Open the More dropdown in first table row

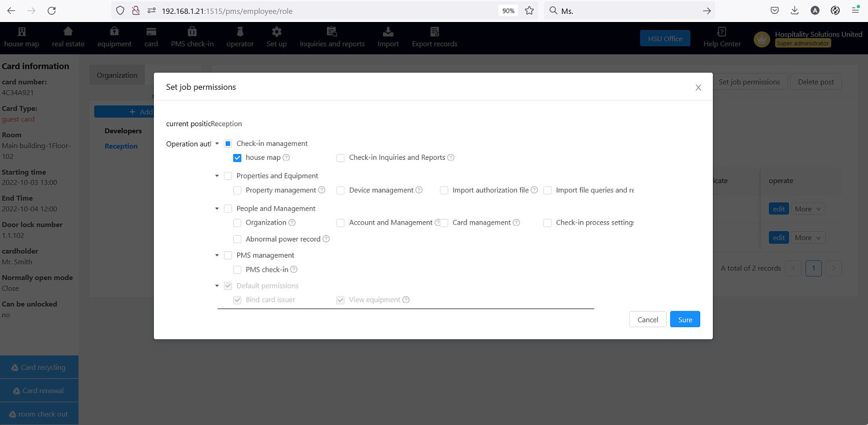[808, 209]
